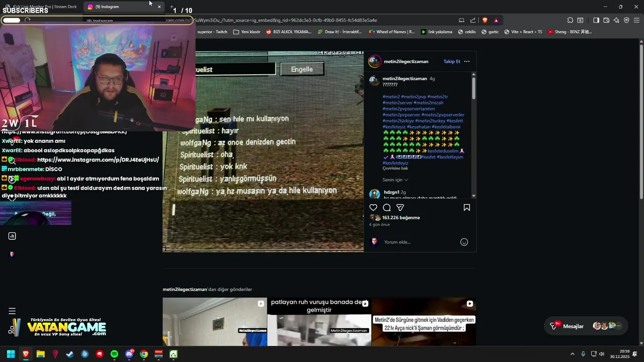The image size is (644, 362).
Task: Open File Explorer from taskbar
Action: pos(41,354)
